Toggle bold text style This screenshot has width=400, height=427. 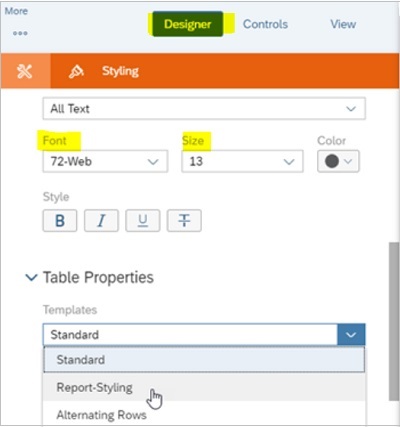(60, 220)
